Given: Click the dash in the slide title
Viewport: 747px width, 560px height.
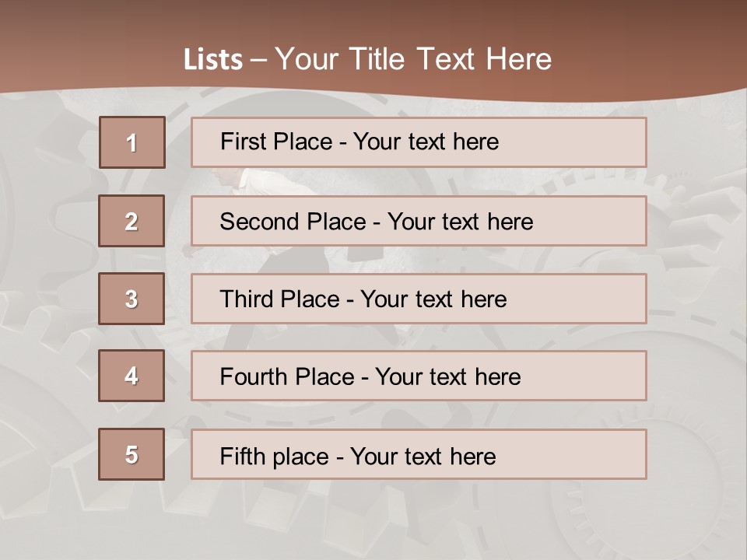Looking at the screenshot, I should tap(259, 60).
